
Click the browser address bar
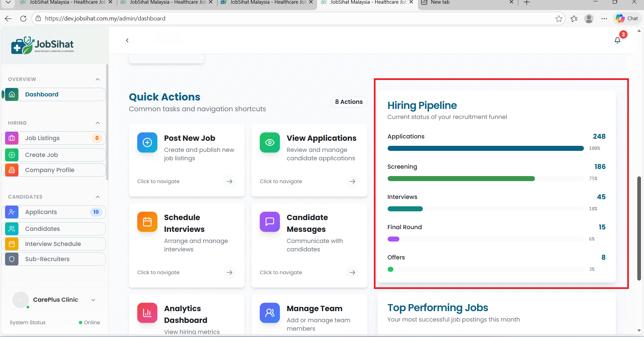tap(295, 18)
